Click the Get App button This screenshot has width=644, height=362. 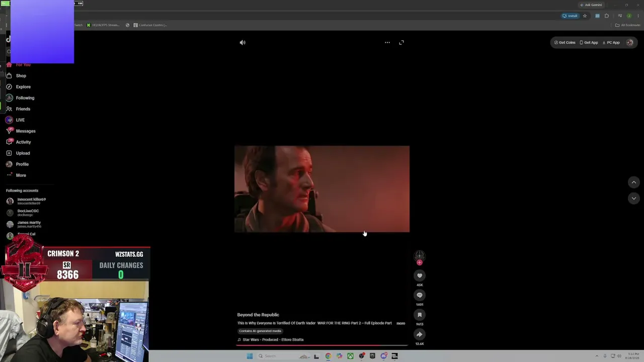[x=589, y=43]
